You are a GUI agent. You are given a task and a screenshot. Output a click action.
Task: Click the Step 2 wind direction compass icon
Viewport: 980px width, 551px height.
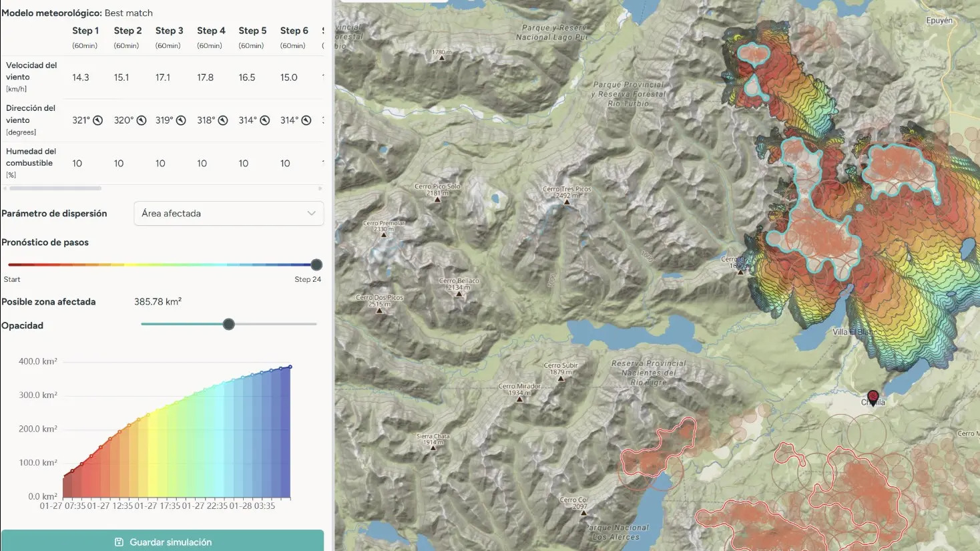142,120
